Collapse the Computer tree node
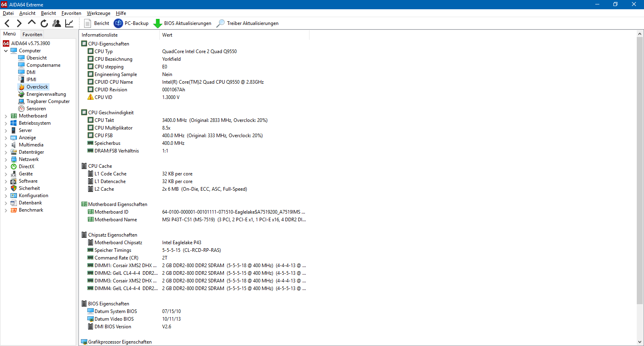This screenshot has width=644, height=346. tap(6, 51)
